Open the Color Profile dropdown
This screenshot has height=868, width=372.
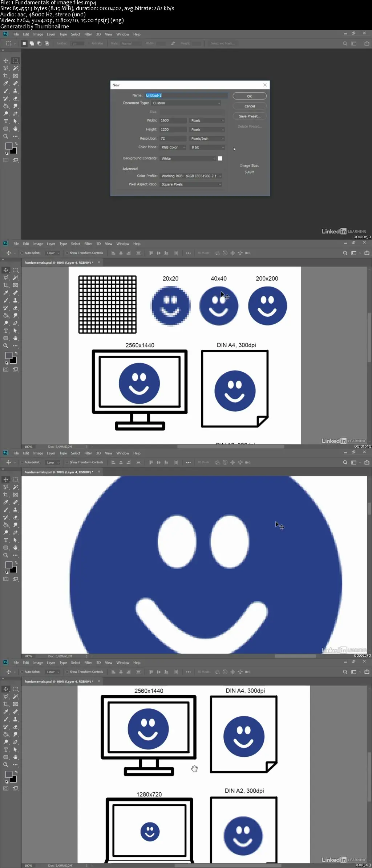click(x=191, y=176)
